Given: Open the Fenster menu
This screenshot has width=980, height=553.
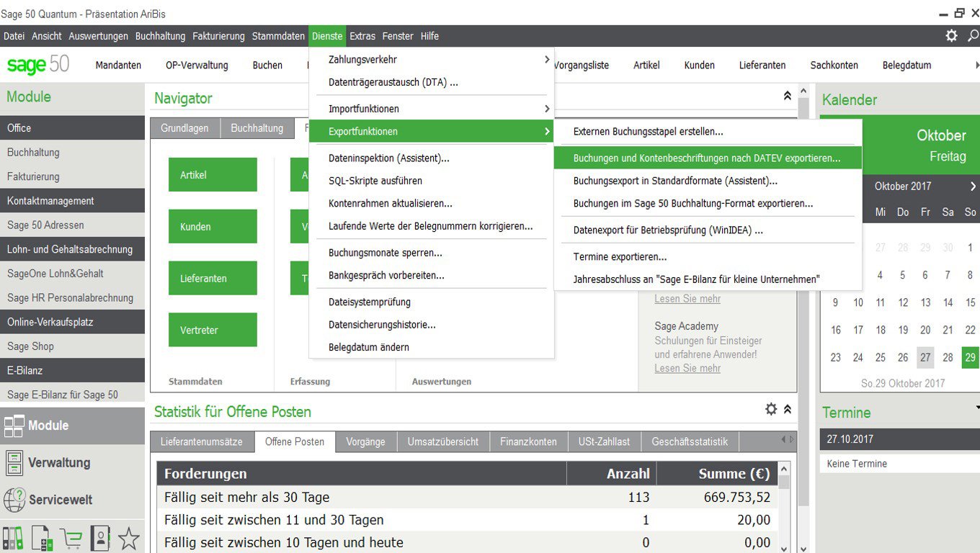Looking at the screenshot, I should 398,36.
